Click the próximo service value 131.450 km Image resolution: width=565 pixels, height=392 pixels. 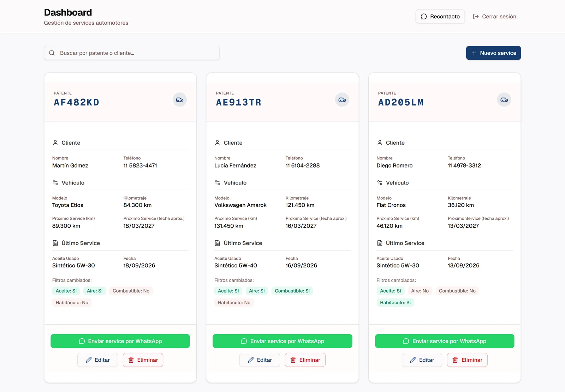tap(229, 226)
